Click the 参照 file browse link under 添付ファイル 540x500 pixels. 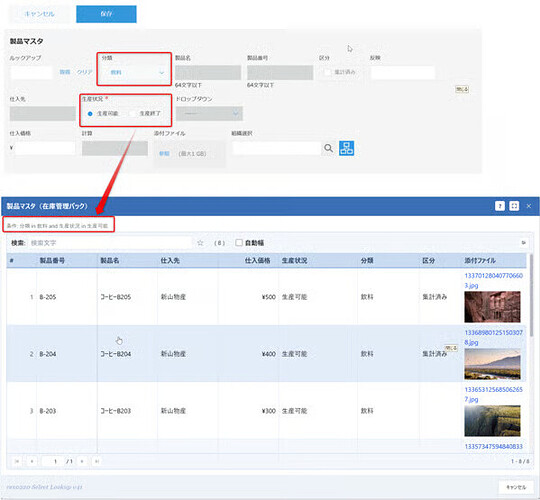[164, 154]
